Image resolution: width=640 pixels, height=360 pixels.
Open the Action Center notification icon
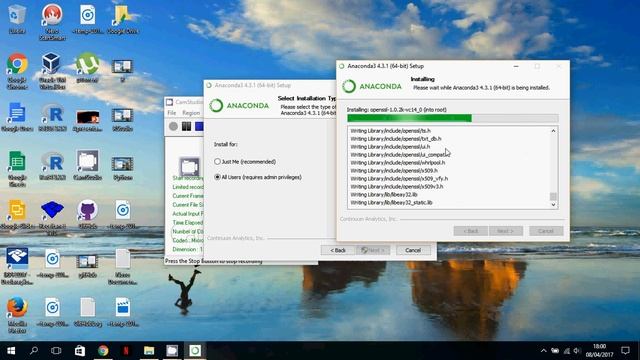click(625, 351)
